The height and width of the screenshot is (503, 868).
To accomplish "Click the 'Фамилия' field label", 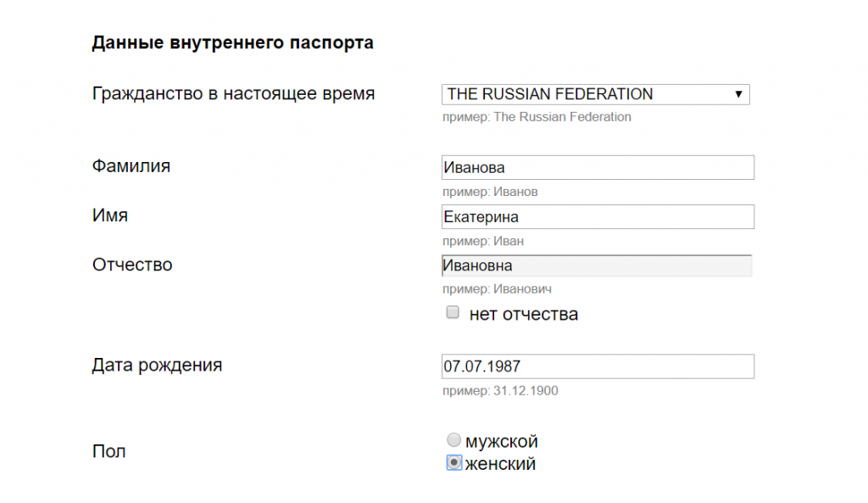I will coord(131,166).
